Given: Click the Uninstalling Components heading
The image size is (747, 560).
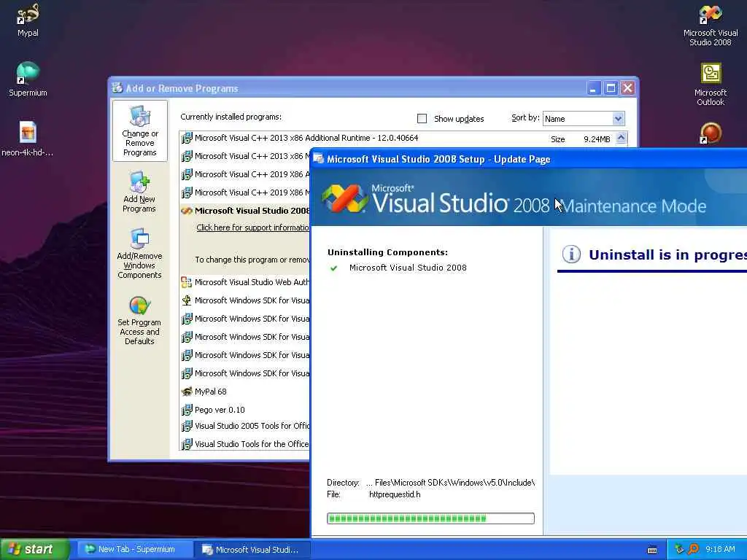Looking at the screenshot, I should (387, 252).
